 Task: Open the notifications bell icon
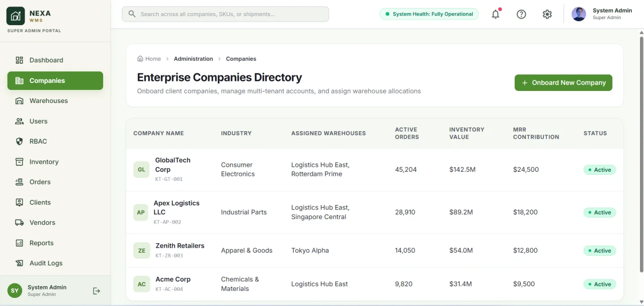tap(496, 14)
